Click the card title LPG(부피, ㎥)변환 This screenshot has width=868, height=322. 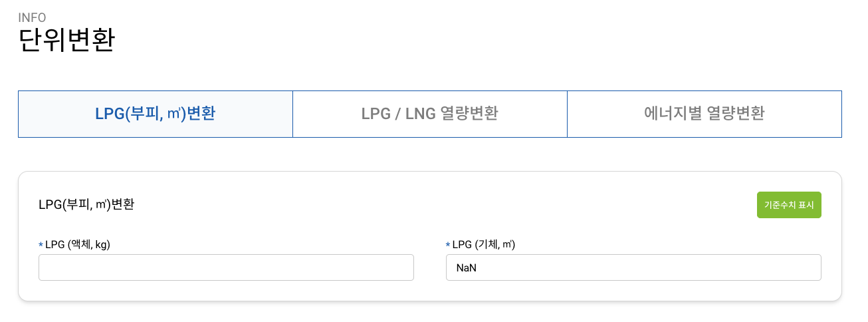click(x=86, y=205)
